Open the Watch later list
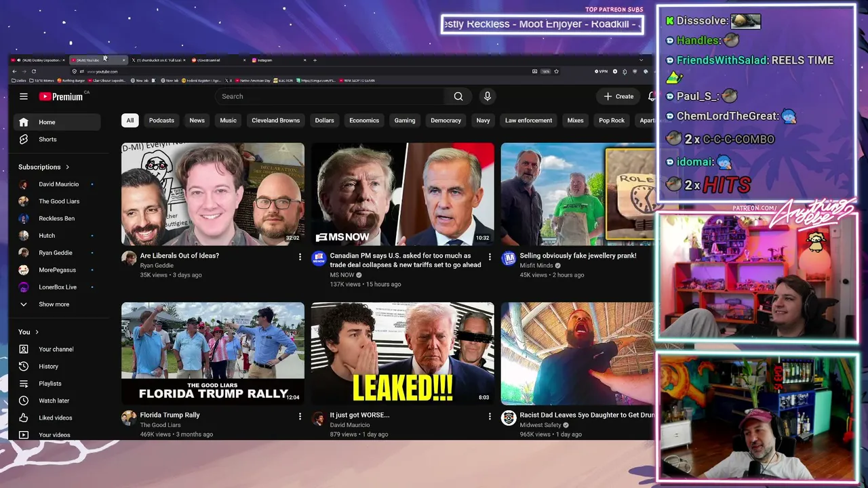868x488 pixels. coord(57,401)
